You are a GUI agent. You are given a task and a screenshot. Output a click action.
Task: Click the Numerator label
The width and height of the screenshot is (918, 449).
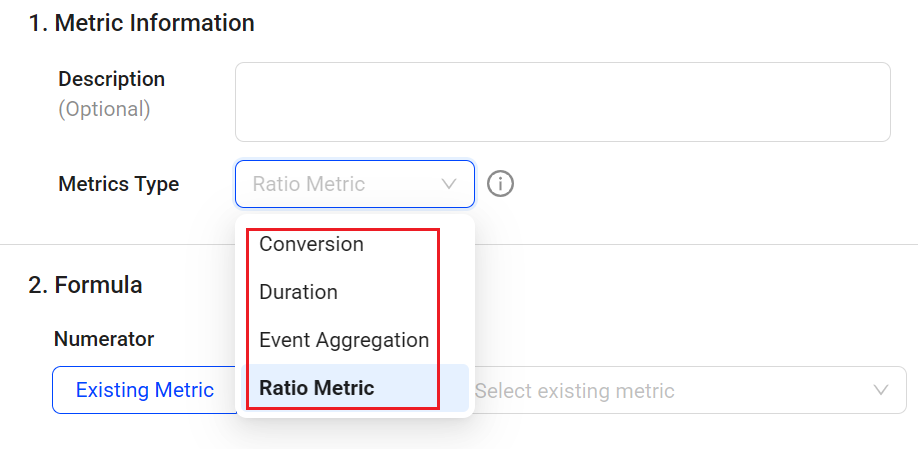pos(104,340)
